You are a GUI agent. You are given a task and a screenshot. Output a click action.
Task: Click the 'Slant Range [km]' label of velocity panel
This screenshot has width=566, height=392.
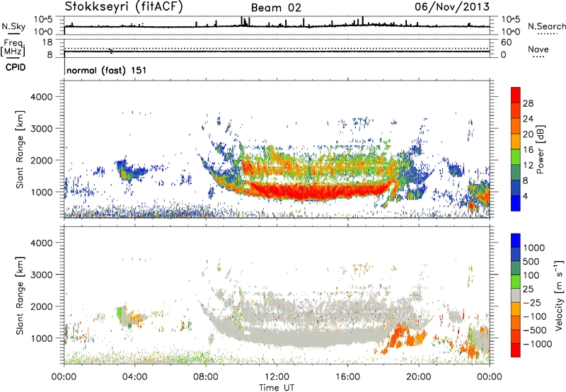click(20, 296)
